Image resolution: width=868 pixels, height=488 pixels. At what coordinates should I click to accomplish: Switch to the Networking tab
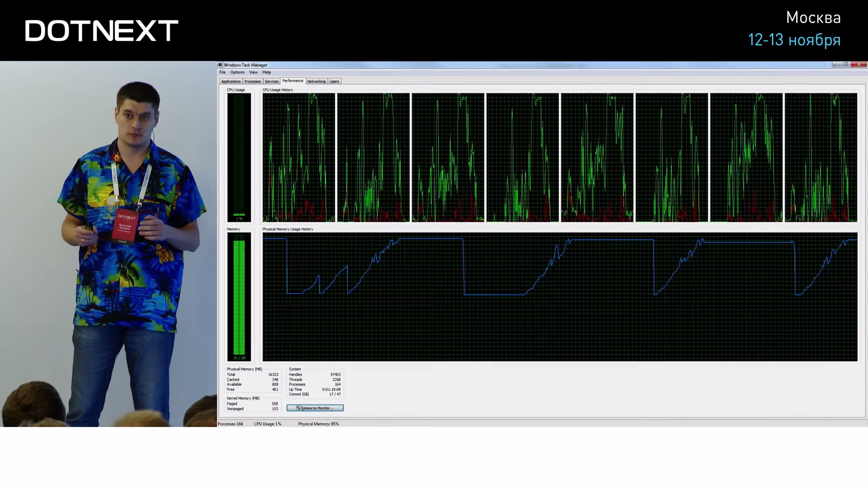(x=316, y=81)
